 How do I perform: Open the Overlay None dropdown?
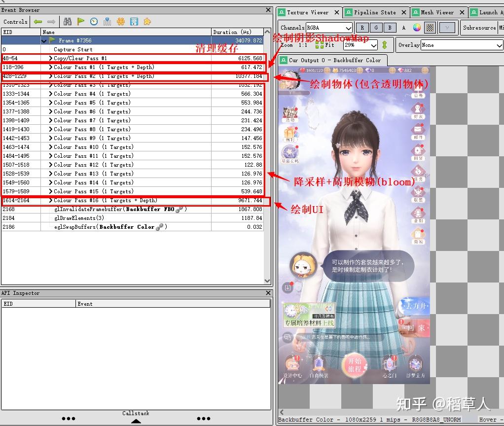click(462, 45)
